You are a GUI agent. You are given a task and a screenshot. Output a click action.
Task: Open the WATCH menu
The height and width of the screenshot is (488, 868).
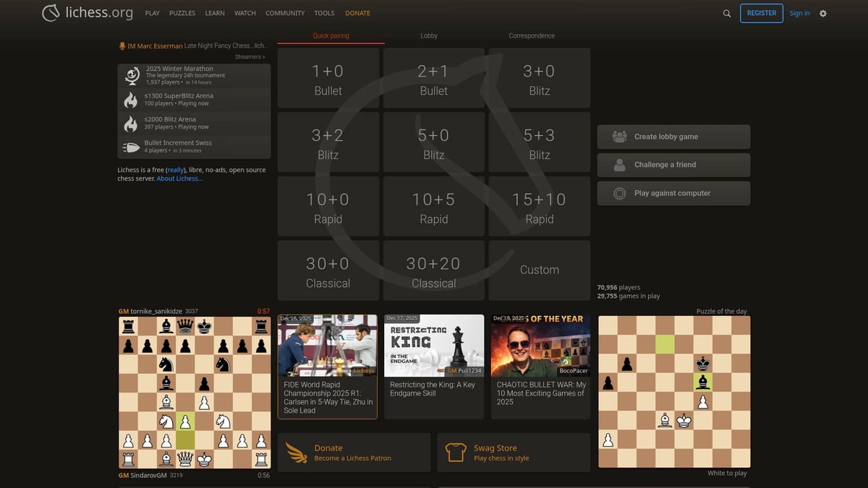click(x=244, y=12)
